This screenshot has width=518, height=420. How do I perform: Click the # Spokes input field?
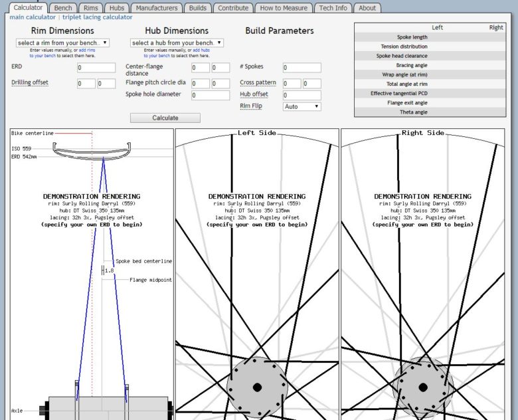point(302,68)
